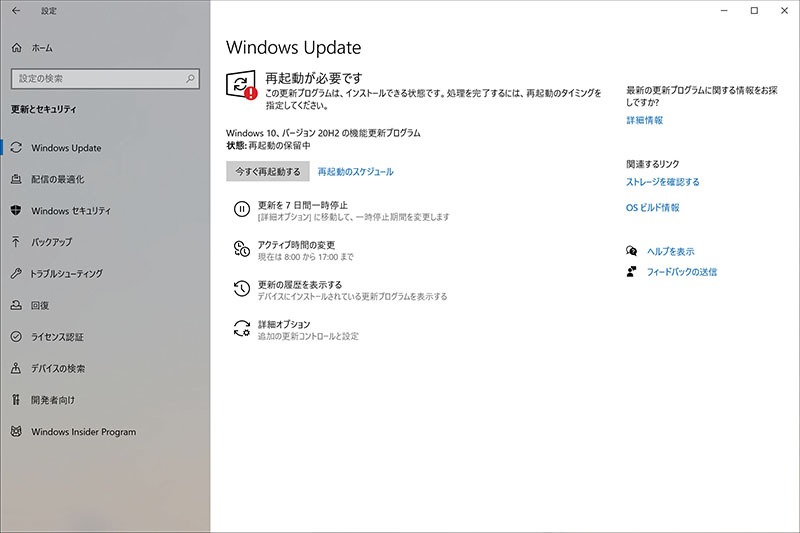Click the フィードバックの送信 person icon
The width and height of the screenshot is (800, 533).
click(x=632, y=272)
